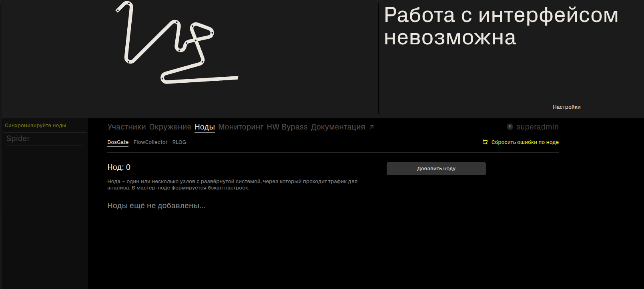The width and height of the screenshot is (644, 289).
Task: Select the DosGate sub-tab
Action: point(118,142)
